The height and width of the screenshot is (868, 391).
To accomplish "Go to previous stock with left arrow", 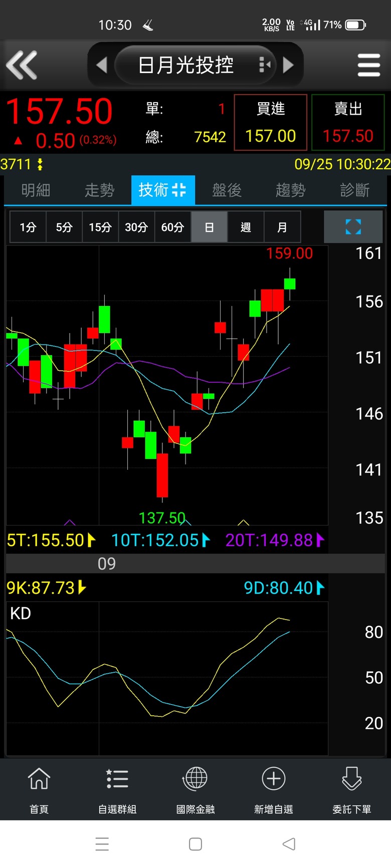I will (x=102, y=65).
